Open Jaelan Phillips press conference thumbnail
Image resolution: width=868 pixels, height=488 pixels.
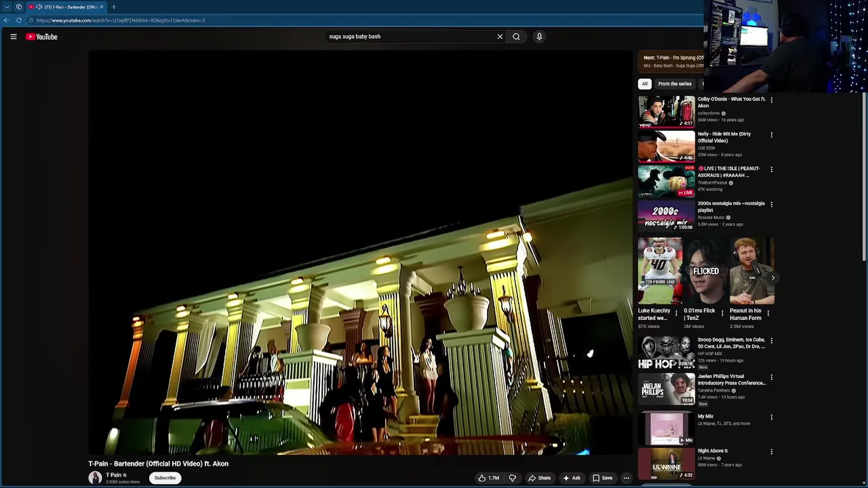(667, 389)
